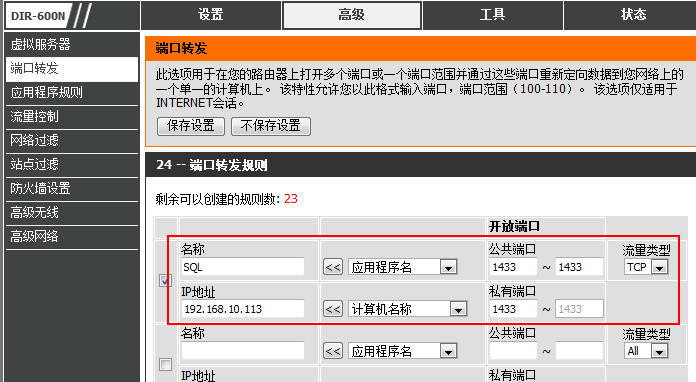Click public port end field 1433
This screenshot has width=696, height=382.
pos(579,267)
